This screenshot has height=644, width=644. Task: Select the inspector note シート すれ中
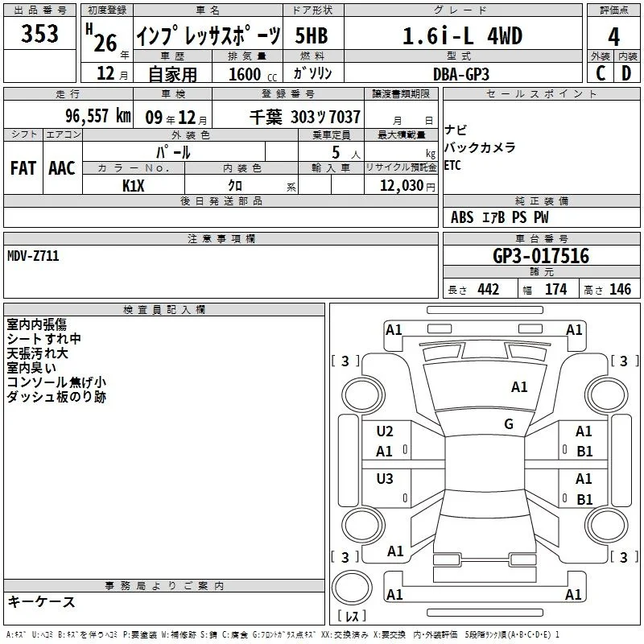pos(44,339)
